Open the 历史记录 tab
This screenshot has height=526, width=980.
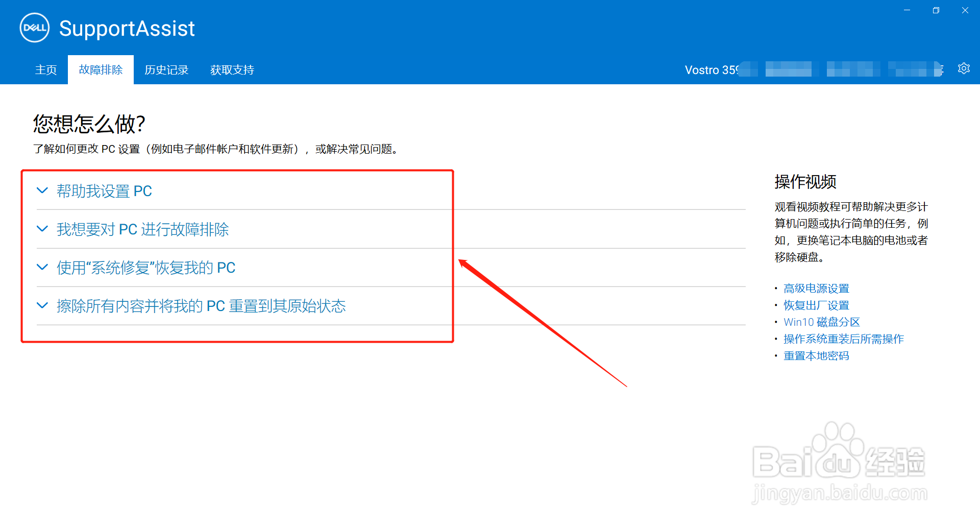166,70
